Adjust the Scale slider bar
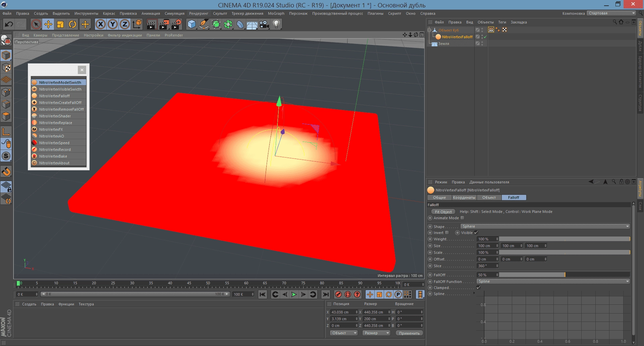Screen dimensions: 644x346 point(565,252)
